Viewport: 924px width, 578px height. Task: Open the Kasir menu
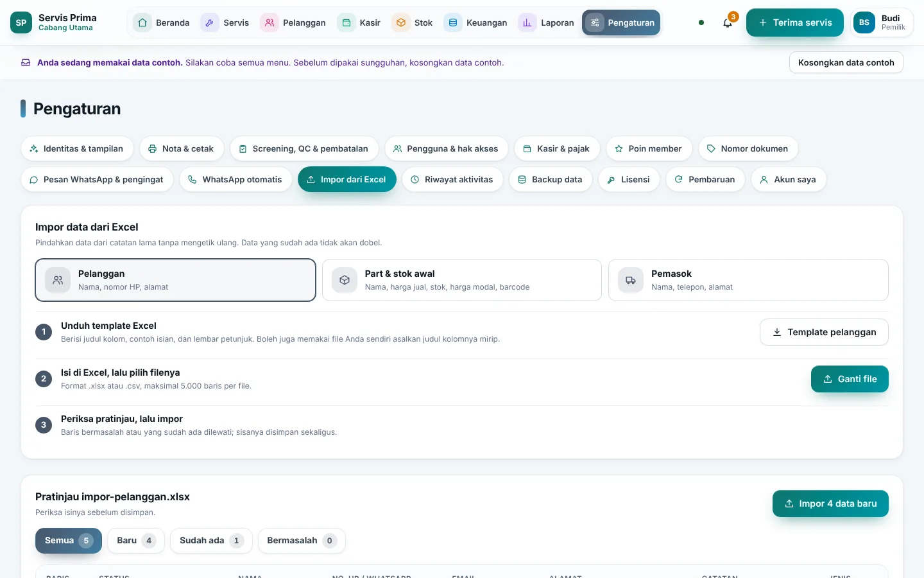coord(359,22)
